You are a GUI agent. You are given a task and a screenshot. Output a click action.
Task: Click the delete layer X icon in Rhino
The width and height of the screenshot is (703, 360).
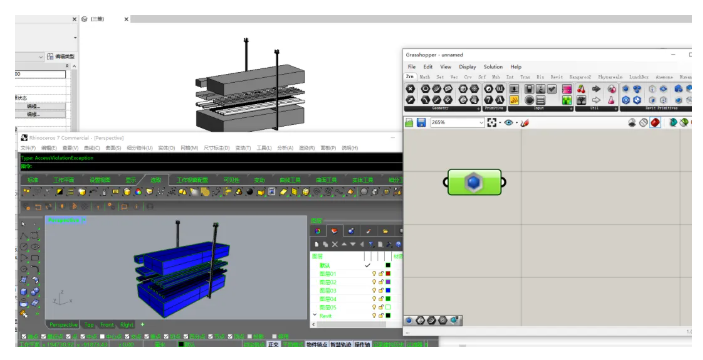334,244
